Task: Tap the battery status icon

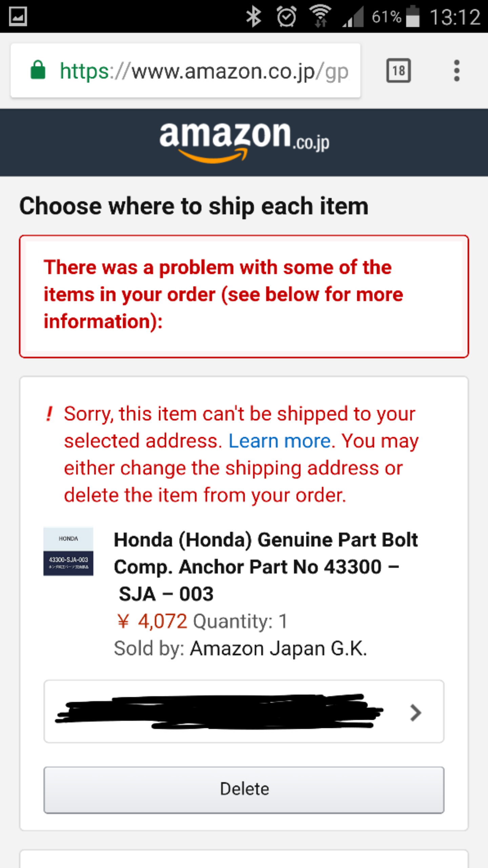Action: (412, 16)
